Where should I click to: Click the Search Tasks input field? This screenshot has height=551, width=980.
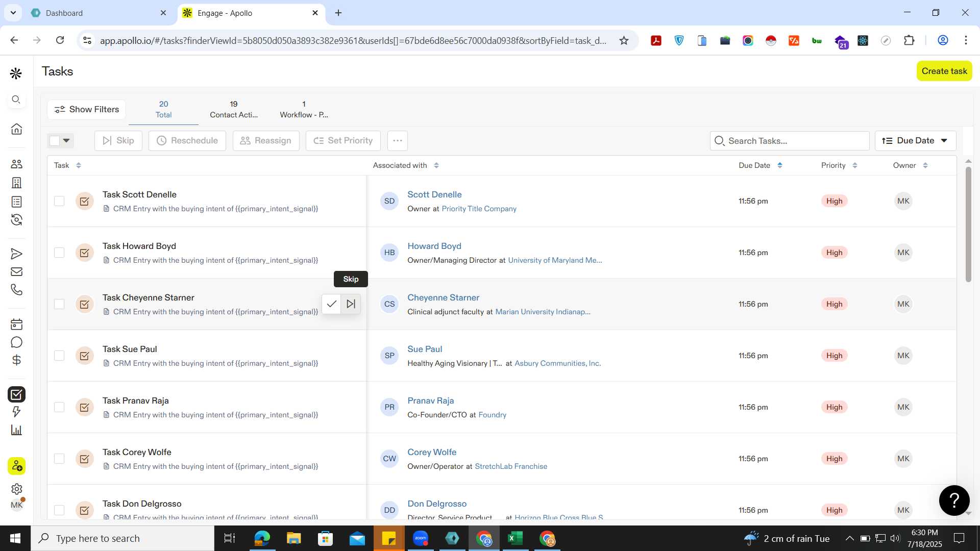click(790, 141)
